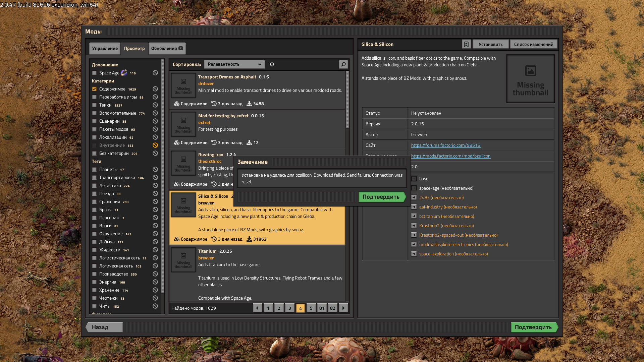Exclude the Твики category icon
This screenshot has height=362, width=644.
(x=155, y=105)
